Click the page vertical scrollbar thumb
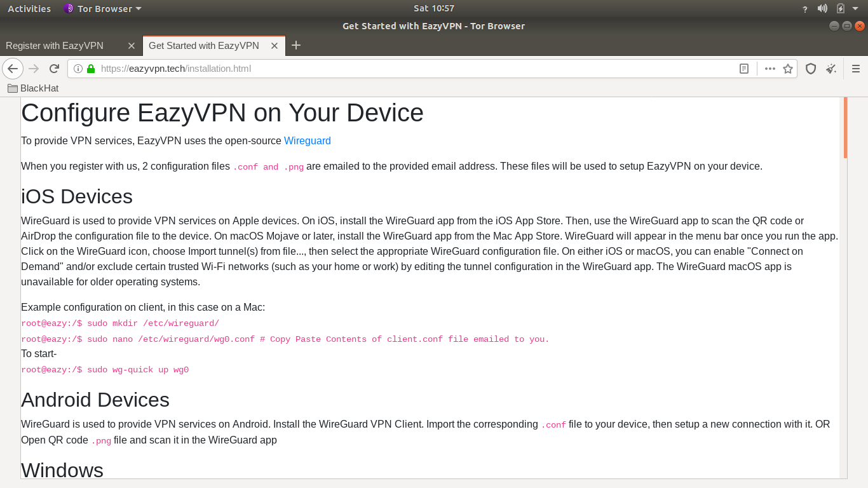 (845, 127)
